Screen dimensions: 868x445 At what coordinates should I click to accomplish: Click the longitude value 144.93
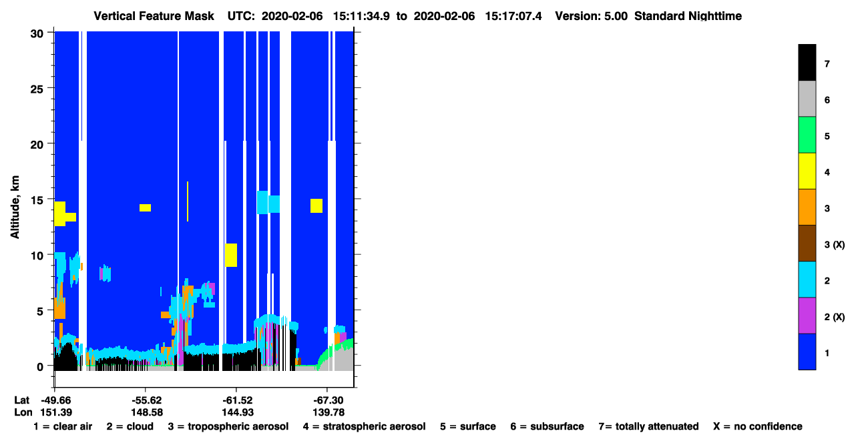236,412
